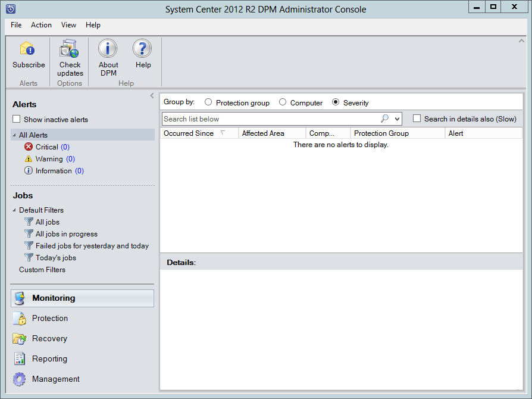Click the Management gear icon
Image resolution: width=532 pixels, height=399 pixels.
(19, 379)
